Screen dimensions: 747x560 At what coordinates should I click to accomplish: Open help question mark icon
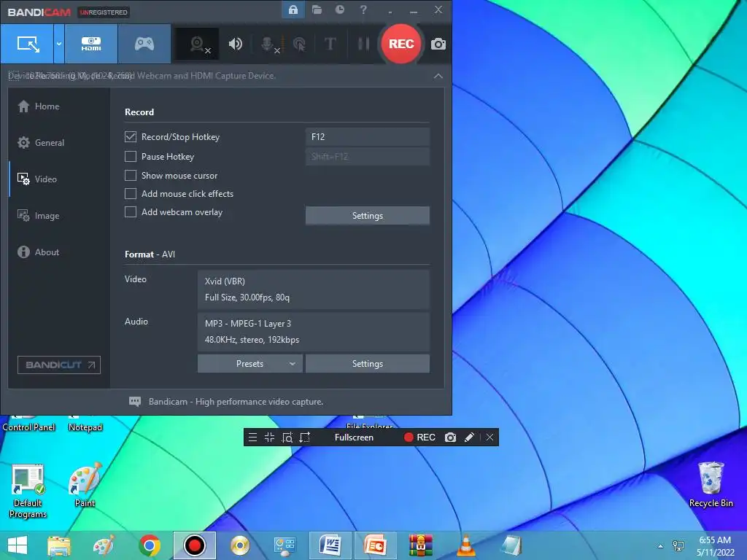(x=363, y=9)
